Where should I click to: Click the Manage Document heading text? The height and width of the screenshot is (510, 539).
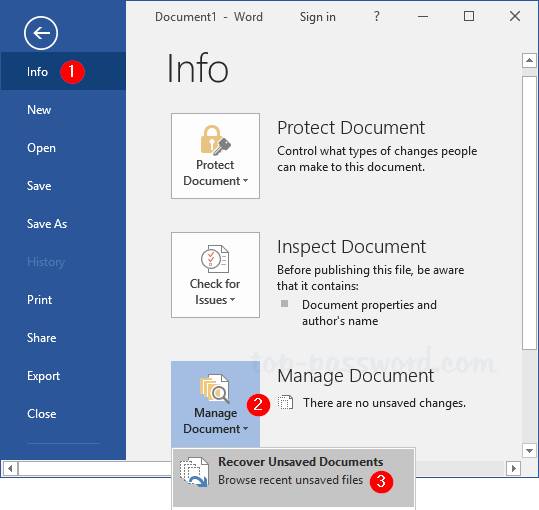[355, 376]
